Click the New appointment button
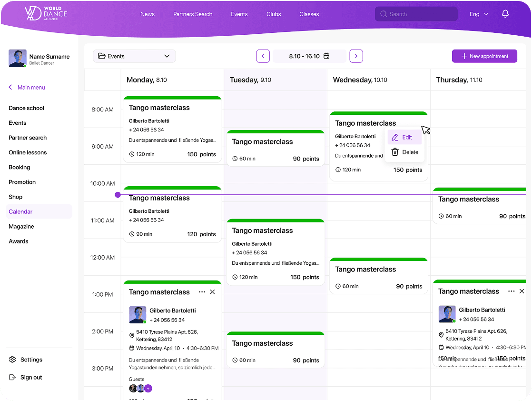 (484, 56)
